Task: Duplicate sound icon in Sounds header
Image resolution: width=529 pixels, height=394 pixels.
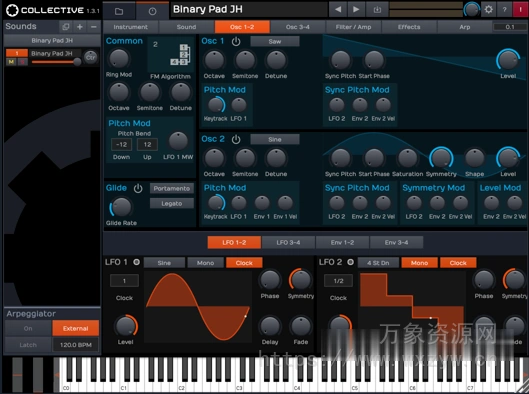Action: click(x=66, y=27)
